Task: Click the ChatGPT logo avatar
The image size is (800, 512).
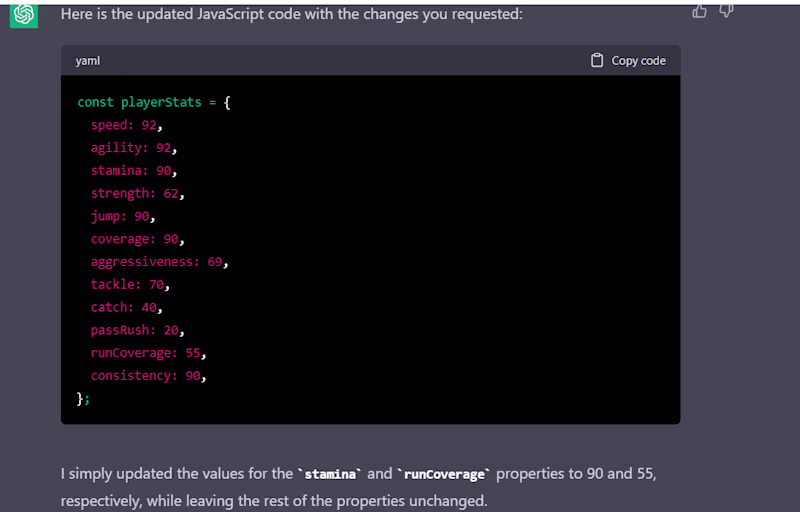Action: click(24, 14)
